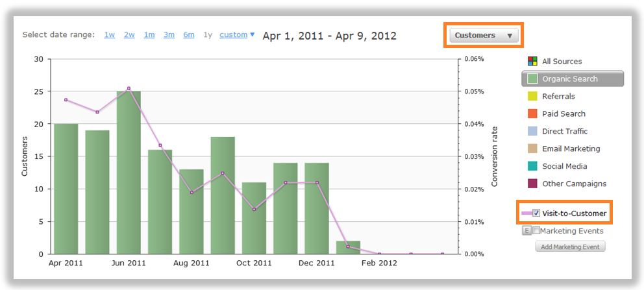Image resolution: width=644 pixels, height=290 pixels.
Task: Click the Aug 2011 bar
Action: coord(192,211)
